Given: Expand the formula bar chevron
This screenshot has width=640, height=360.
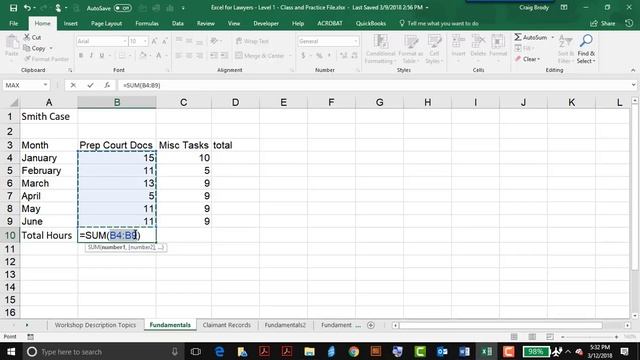Looking at the screenshot, I should [x=633, y=85].
